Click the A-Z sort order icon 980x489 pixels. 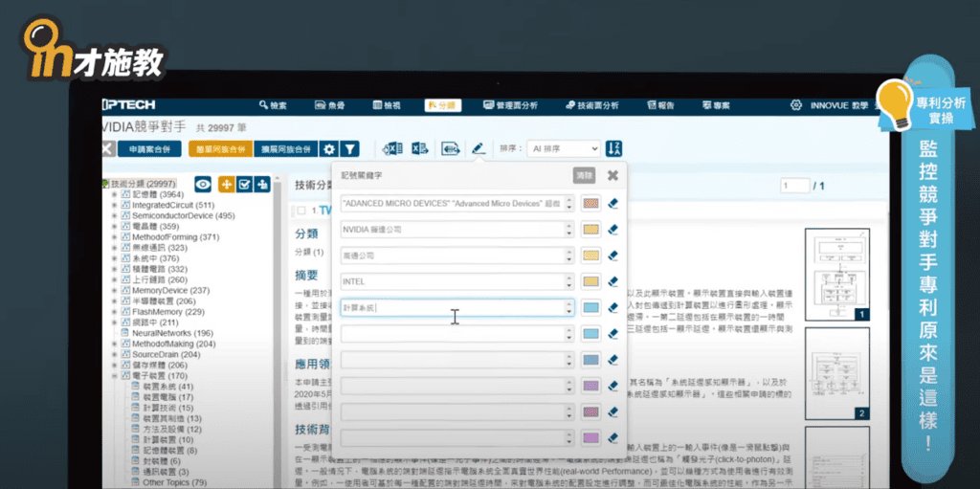coord(614,148)
